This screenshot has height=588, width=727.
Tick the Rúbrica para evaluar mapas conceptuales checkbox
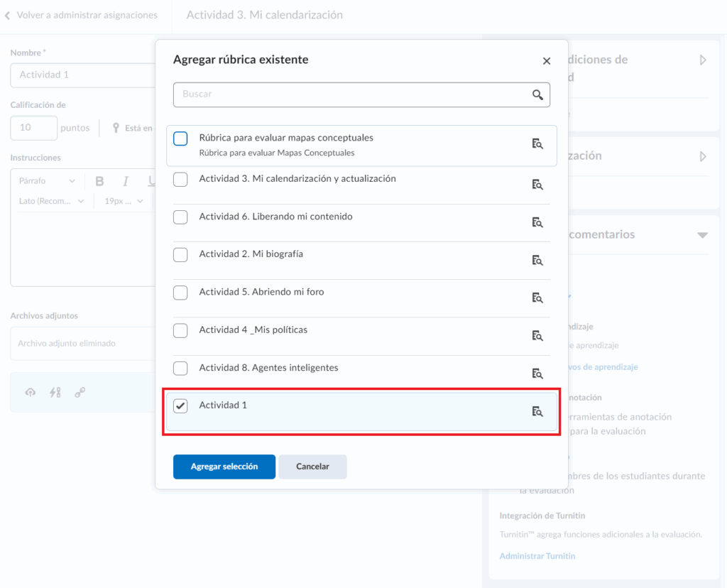click(x=181, y=138)
